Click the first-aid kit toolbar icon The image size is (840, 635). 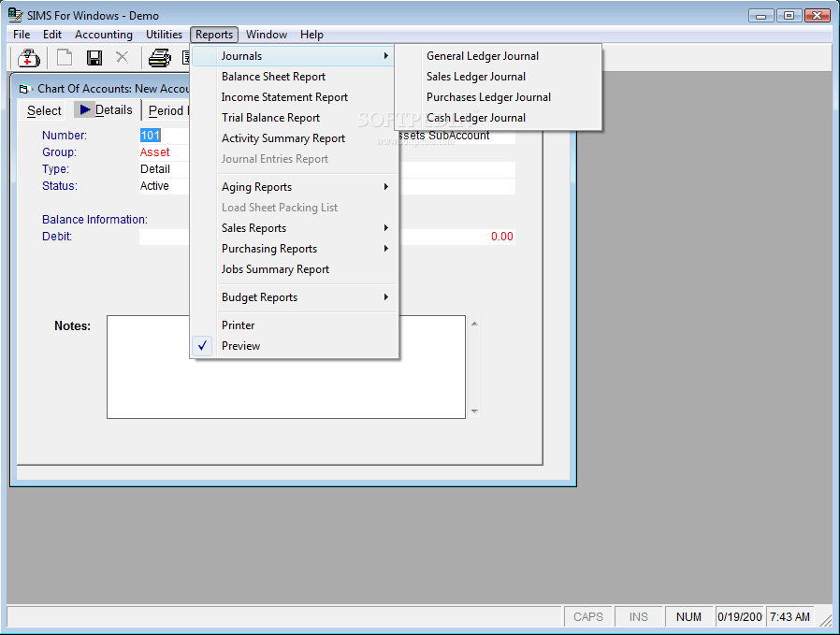coord(28,58)
